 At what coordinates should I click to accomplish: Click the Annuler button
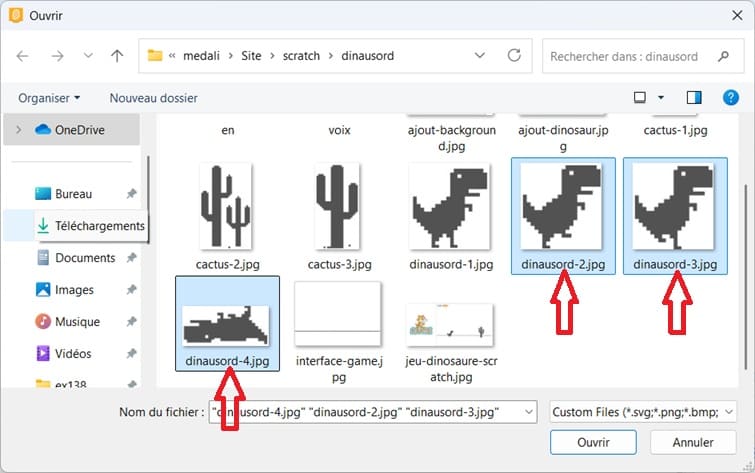(x=693, y=442)
